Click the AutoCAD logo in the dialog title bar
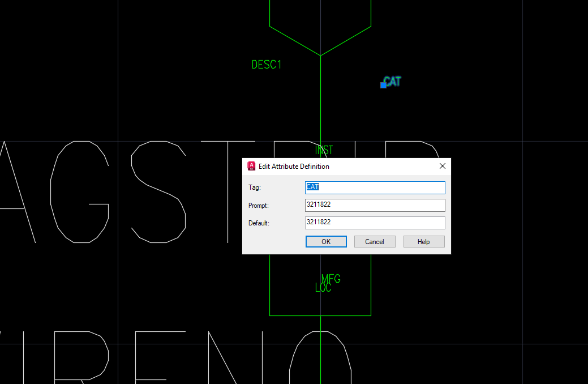The width and height of the screenshot is (588, 384). (251, 166)
